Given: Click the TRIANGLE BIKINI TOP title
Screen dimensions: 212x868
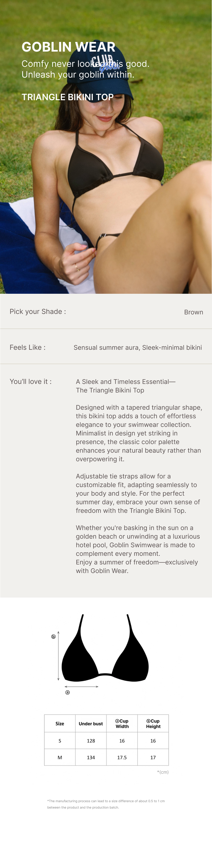Looking at the screenshot, I should tap(67, 97).
